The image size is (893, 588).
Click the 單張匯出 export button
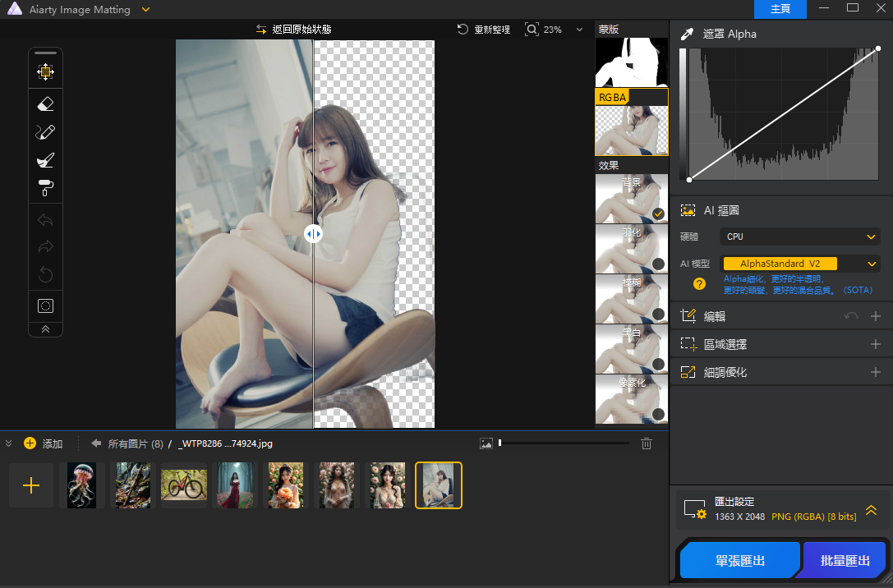(x=739, y=560)
